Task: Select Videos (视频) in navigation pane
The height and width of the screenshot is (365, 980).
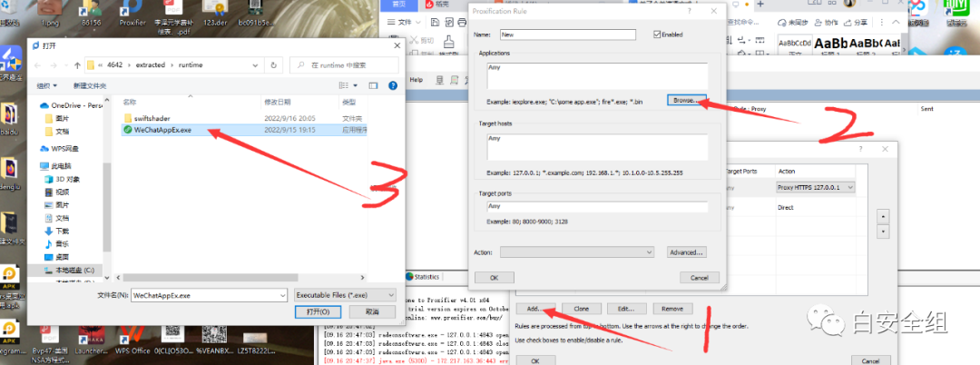Action: click(57, 192)
